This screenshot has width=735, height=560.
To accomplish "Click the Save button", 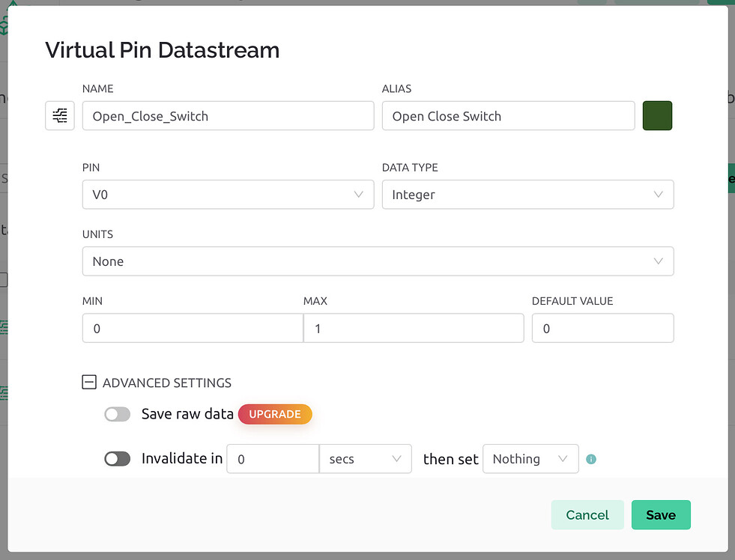I will tap(660, 514).
